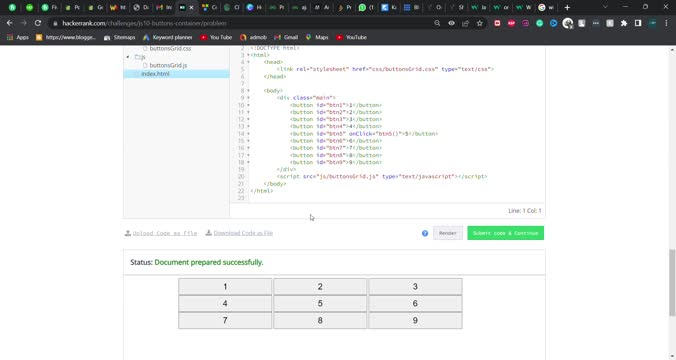Click rendered grid button 9
676x360 pixels.
(x=415, y=320)
